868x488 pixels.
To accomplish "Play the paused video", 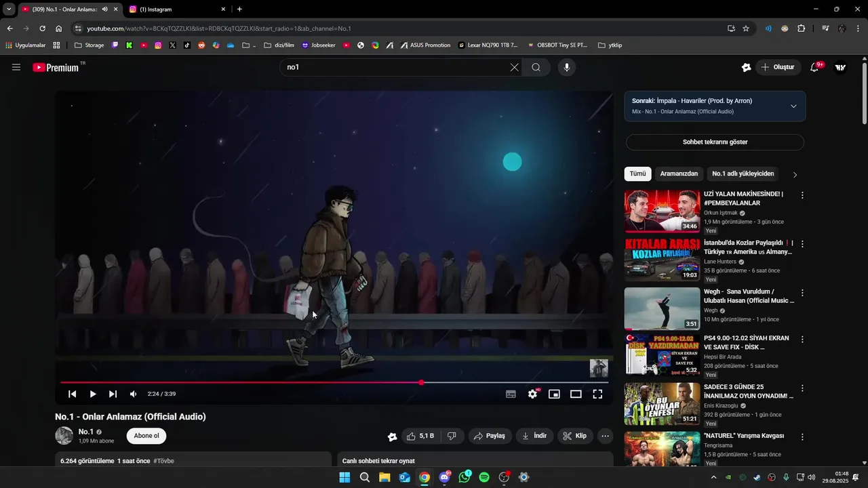I will click(93, 394).
